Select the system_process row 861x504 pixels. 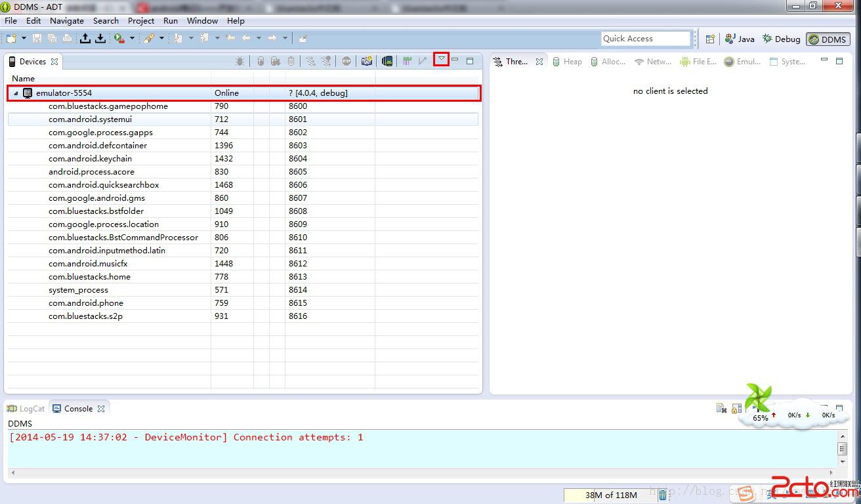(x=243, y=290)
